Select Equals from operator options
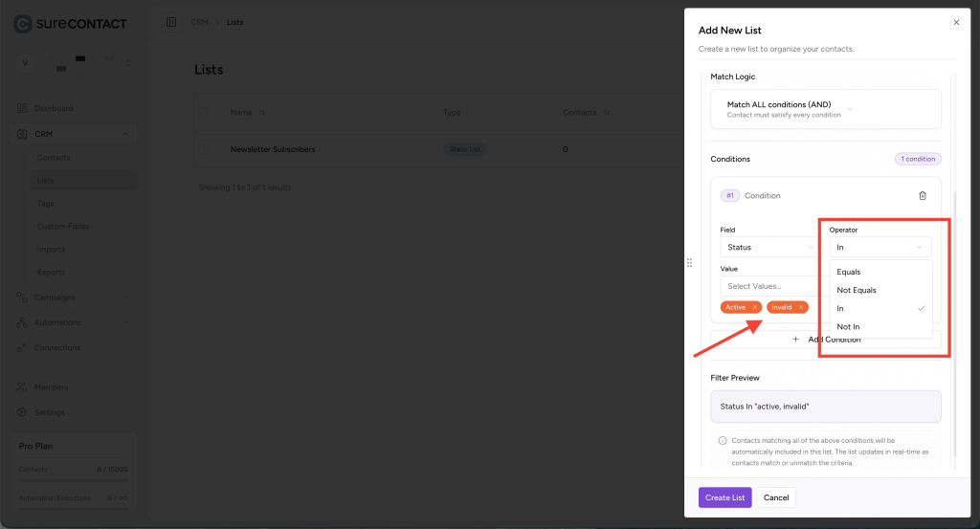 [x=849, y=272]
